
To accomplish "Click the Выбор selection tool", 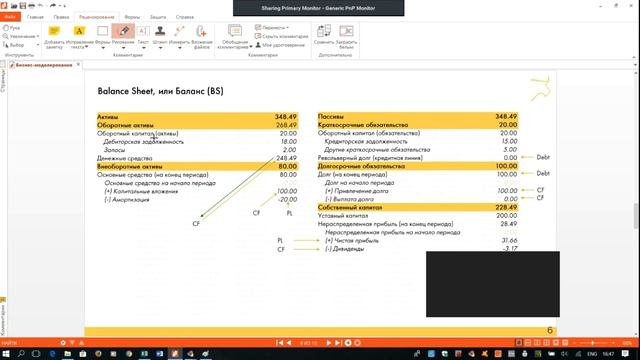I will point(13,45).
